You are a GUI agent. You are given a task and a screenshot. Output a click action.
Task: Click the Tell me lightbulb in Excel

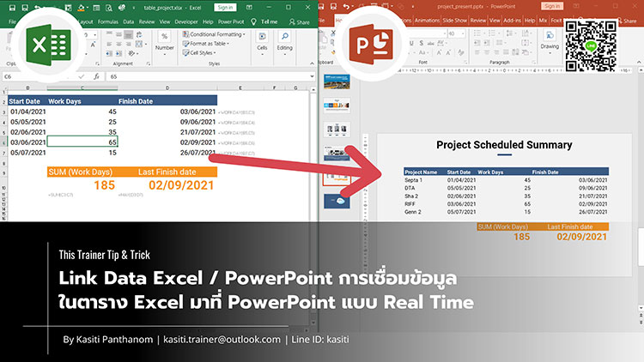click(254, 21)
